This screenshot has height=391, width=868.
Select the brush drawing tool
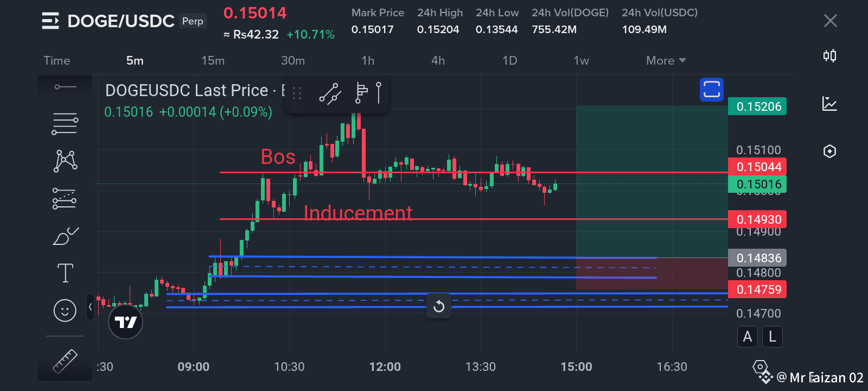click(65, 236)
